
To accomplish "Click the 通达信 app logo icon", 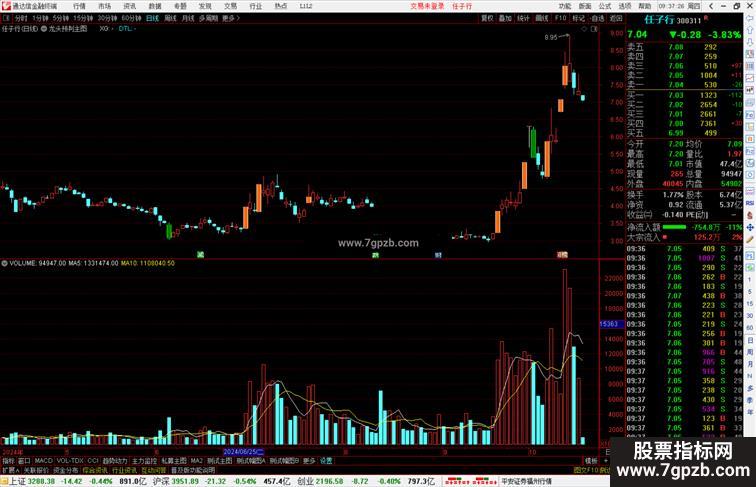I will click(6, 6).
